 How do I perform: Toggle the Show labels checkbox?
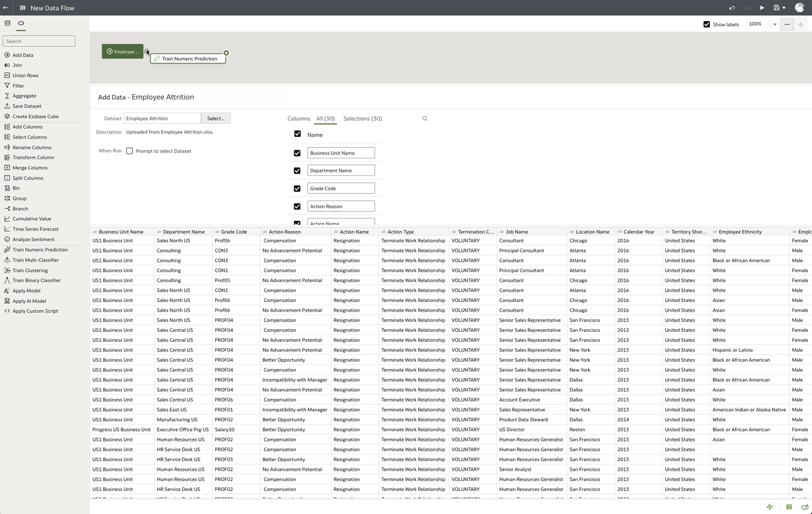click(706, 24)
